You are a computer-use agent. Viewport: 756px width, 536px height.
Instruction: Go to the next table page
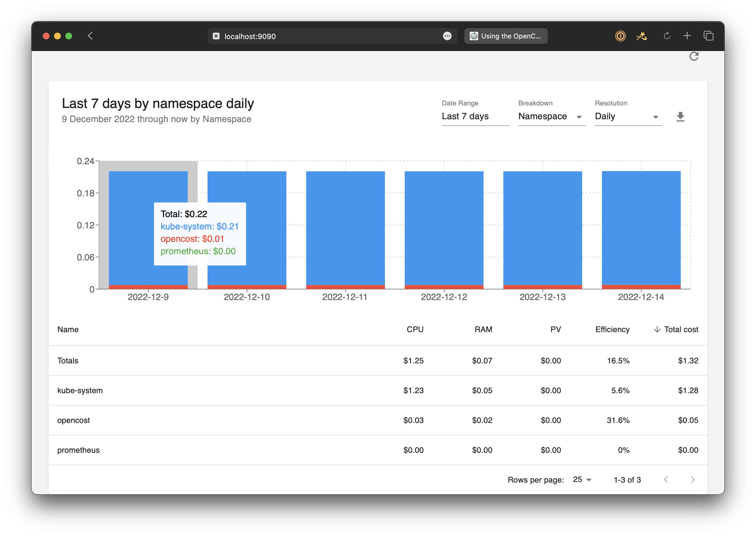(693, 479)
